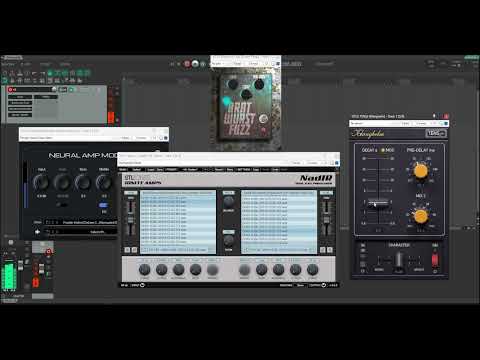
Task: Click the red power icon in track FX panel
Action: point(10,90)
